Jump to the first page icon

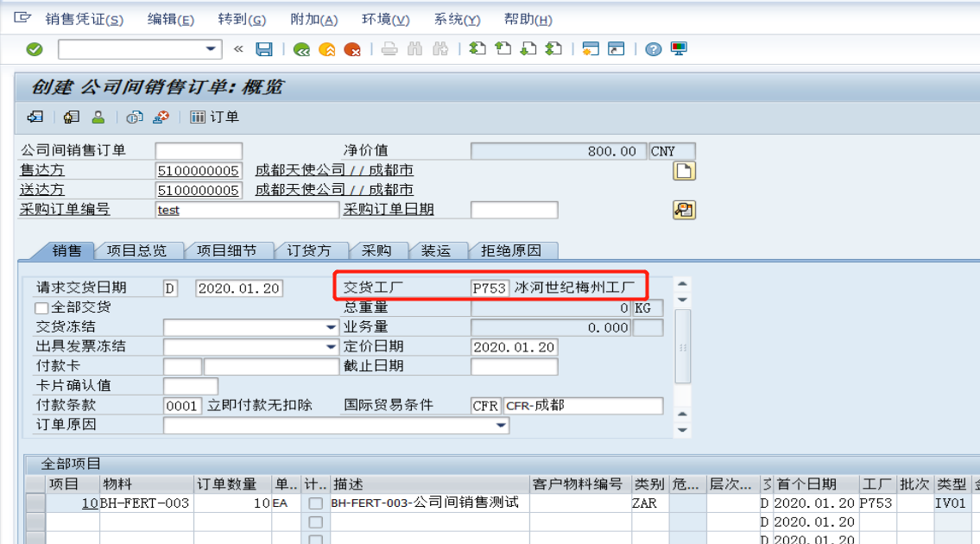(477, 48)
